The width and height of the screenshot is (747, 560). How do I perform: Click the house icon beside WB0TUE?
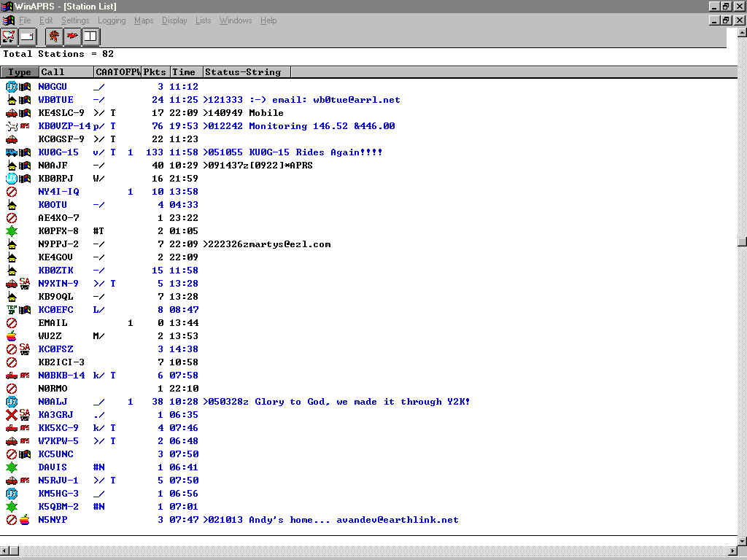click(12, 100)
